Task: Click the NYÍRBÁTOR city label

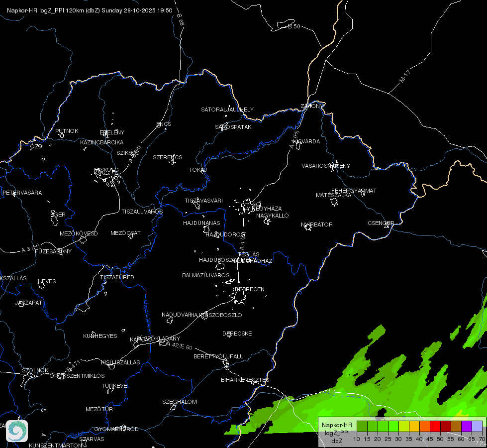Action: (x=317, y=224)
